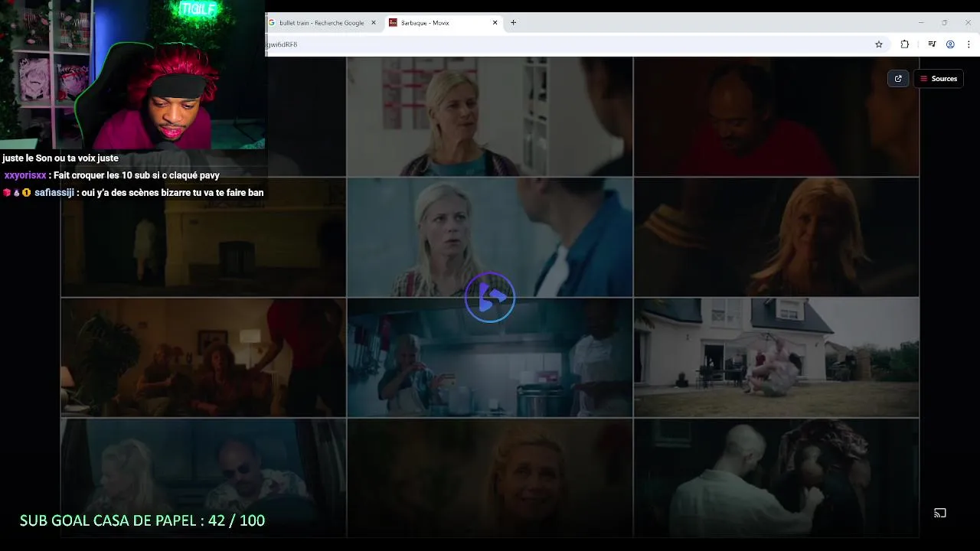
Task: Open the Chrome three-dot menu
Action: point(969,44)
